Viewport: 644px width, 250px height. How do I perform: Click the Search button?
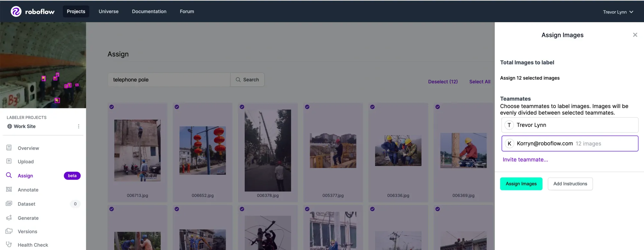247,79
